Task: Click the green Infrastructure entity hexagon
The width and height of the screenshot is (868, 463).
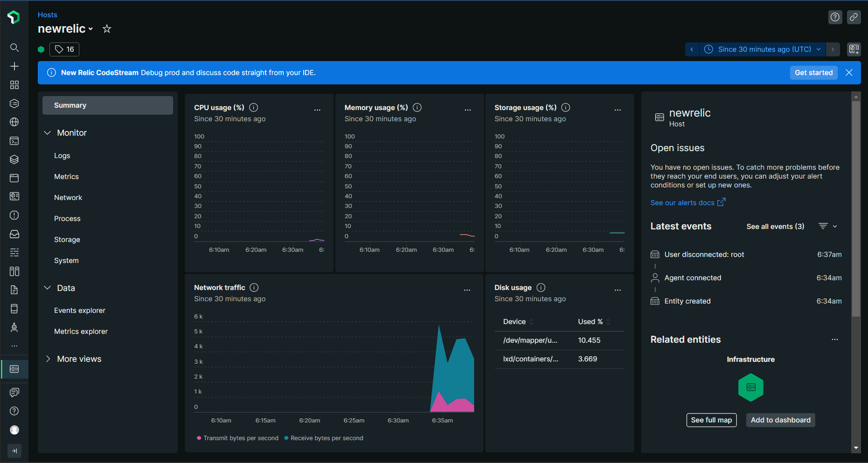Action: point(751,387)
